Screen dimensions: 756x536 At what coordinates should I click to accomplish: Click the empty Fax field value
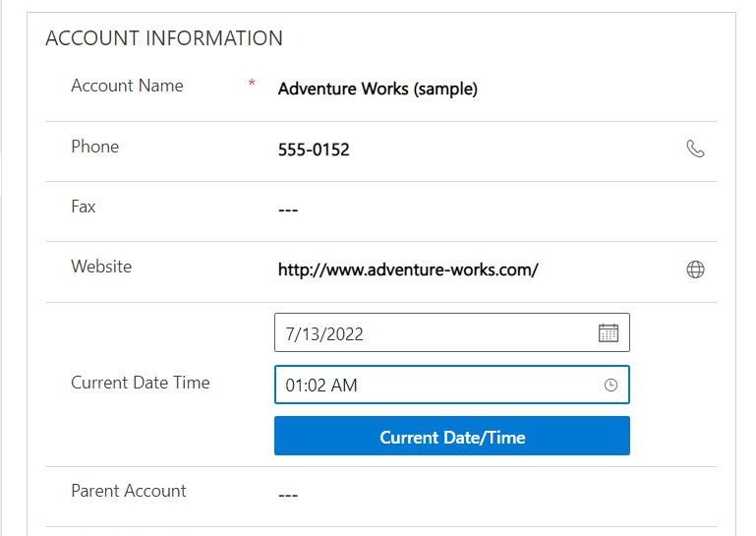point(288,209)
